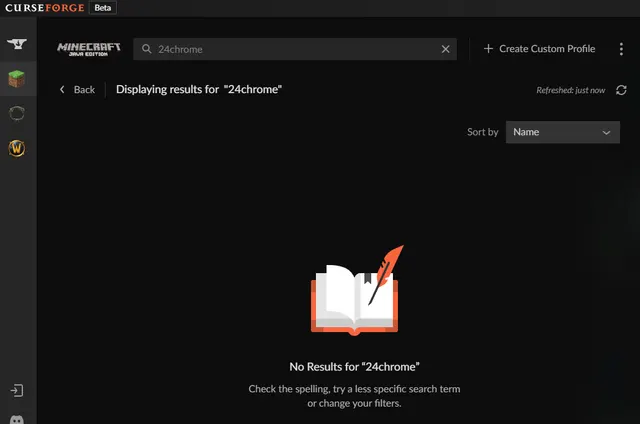The image size is (640, 424).
Task: Open the third game icon in the sidebar
Action: point(17,113)
